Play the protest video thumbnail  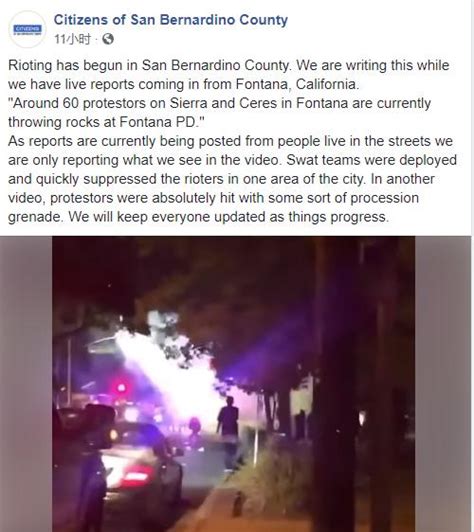[x=233, y=384]
